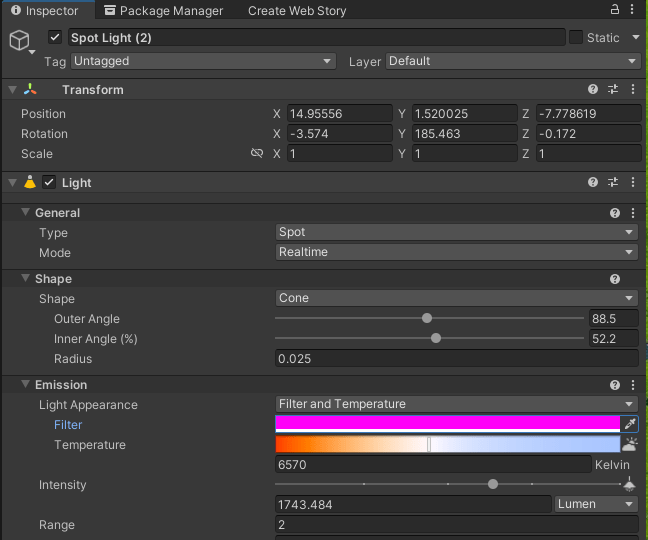648x540 pixels.
Task: Open Light component more options menu
Action: [632, 183]
